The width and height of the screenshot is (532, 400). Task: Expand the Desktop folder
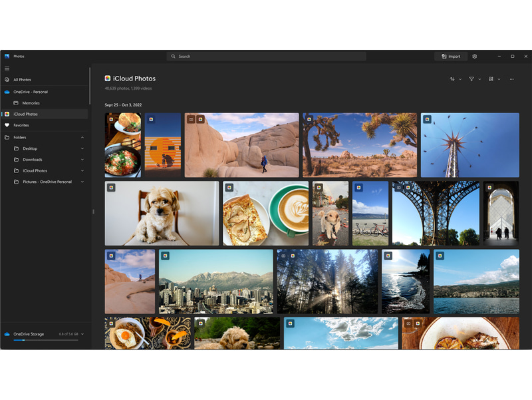tap(82, 148)
